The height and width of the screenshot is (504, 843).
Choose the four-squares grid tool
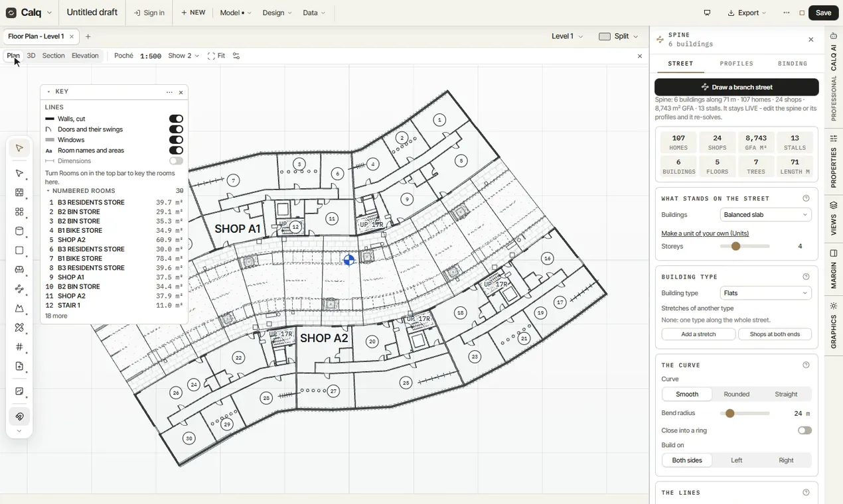tap(19, 212)
